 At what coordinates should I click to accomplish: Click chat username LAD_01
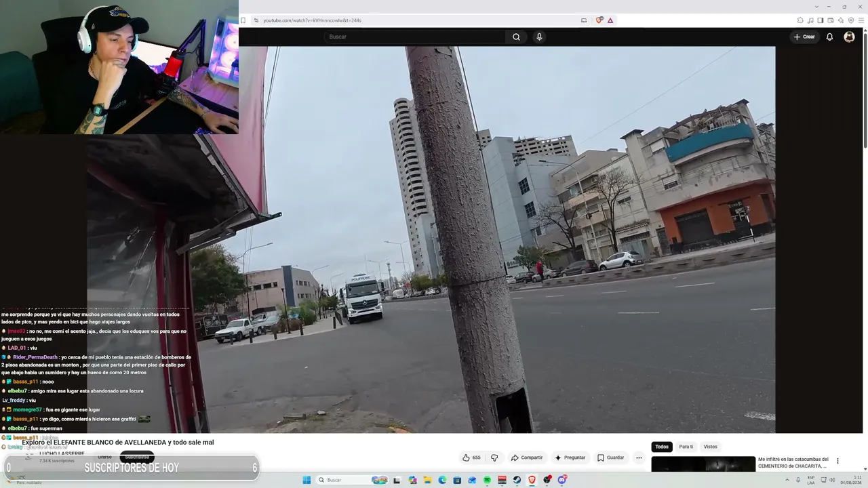pos(17,348)
